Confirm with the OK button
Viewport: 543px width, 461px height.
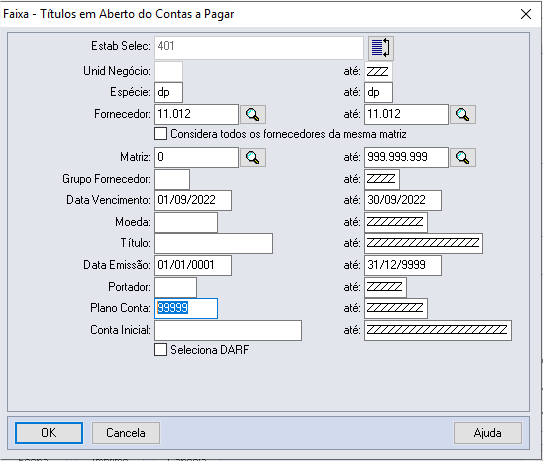(49, 433)
